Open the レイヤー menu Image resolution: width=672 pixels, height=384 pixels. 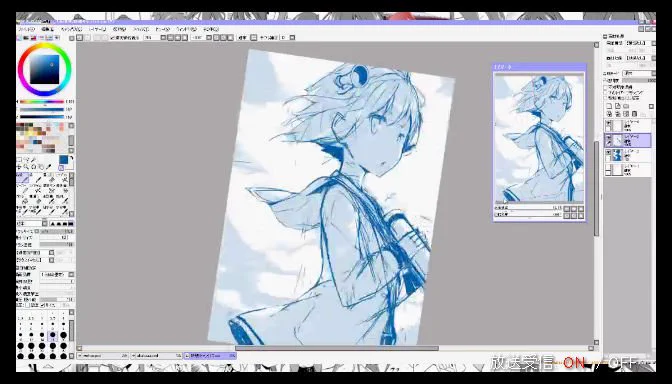98,29
